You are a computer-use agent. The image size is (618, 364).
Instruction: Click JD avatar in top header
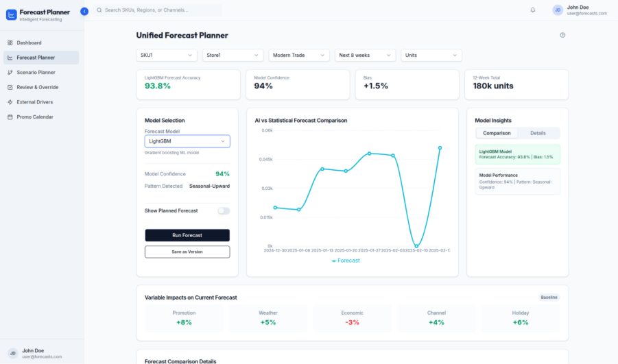pyautogui.click(x=558, y=10)
